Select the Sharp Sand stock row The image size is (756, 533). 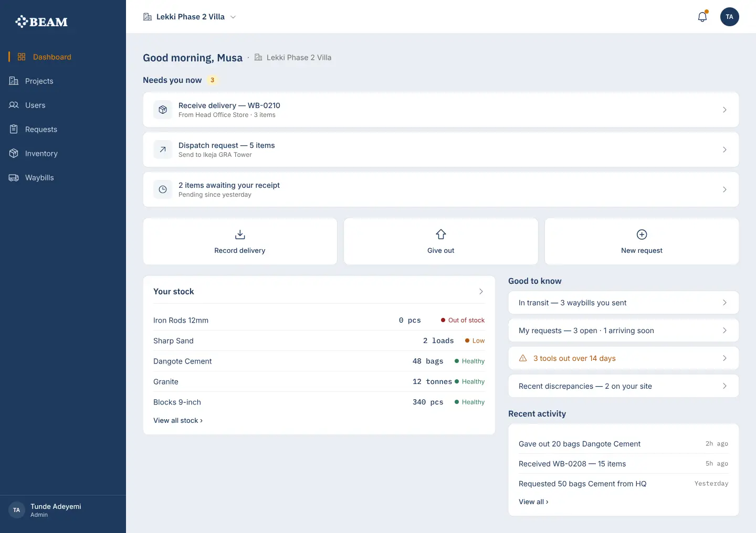click(x=319, y=340)
